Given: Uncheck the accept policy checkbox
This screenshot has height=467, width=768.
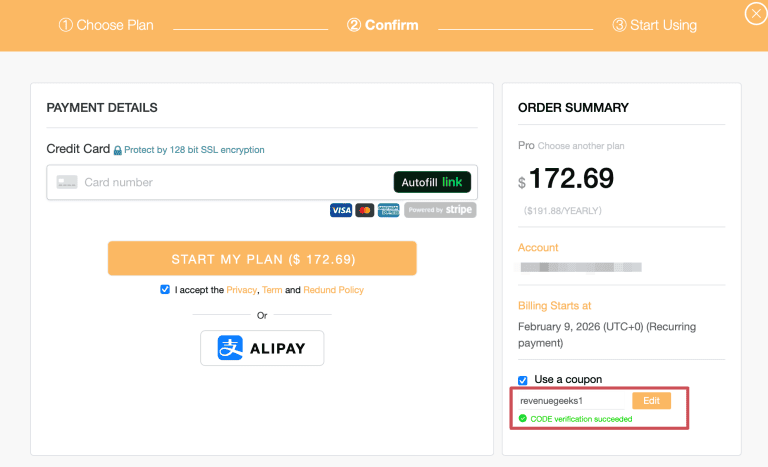Looking at the screenshot, I should pos(165,290).
